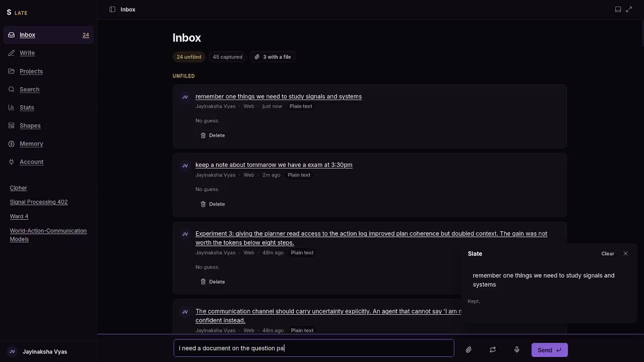Clear the Slate panel contents
This screenshot has height=362, width=644.
608,253
